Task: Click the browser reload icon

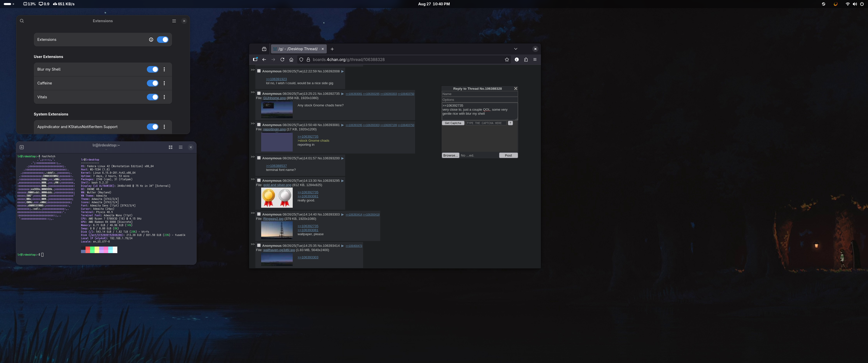Action: tap(282, 59)
